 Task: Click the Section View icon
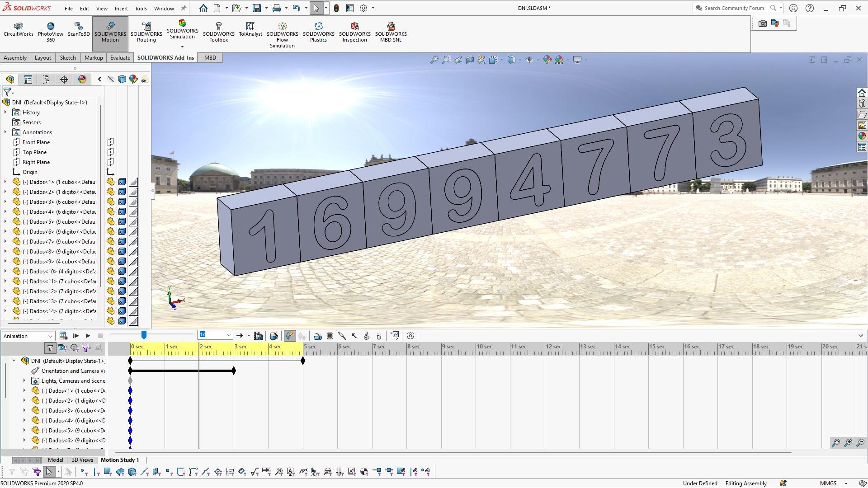[x=470, y=60]
